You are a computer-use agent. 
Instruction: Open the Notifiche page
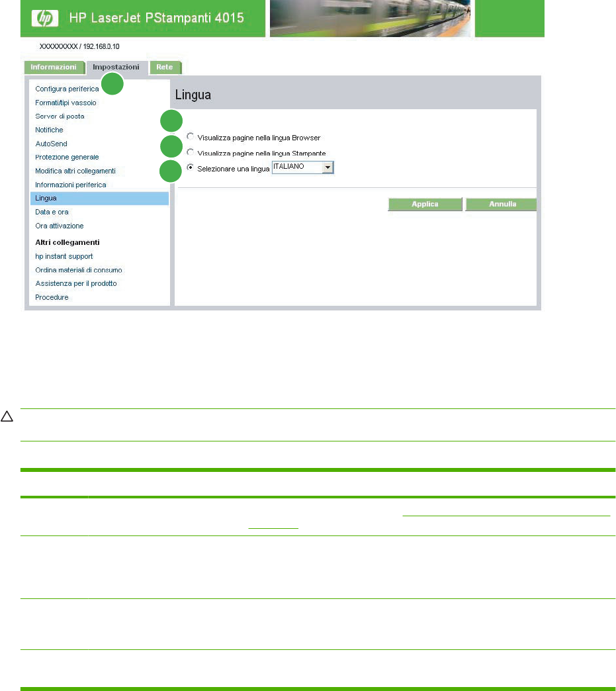tap(50, 130)
